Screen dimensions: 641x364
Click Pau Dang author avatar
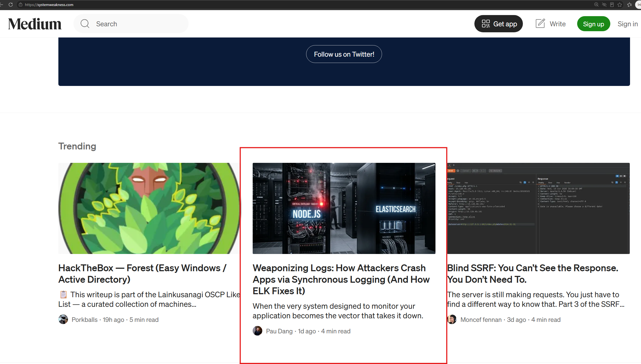(x=257, y=331)
